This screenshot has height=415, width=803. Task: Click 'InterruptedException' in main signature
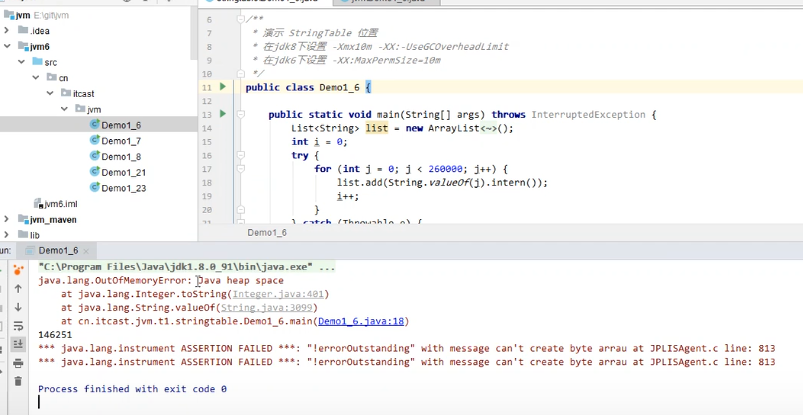(x=588, y=114)
